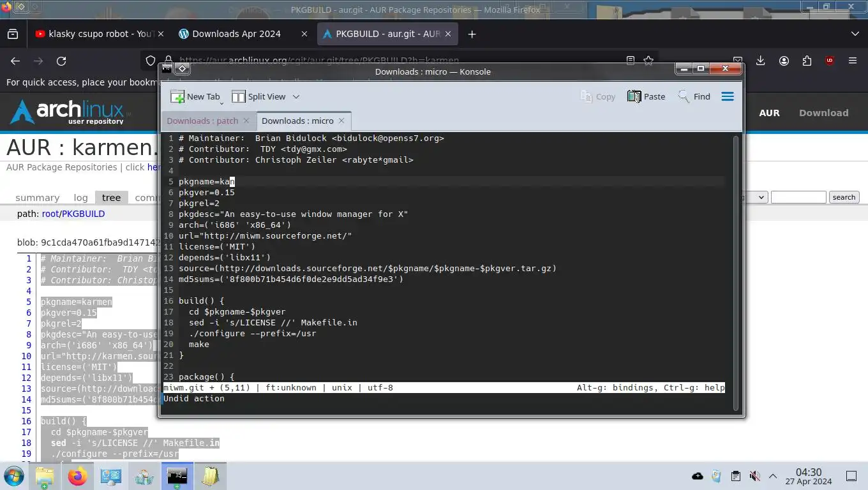Click the show desktop button on the taskbar
Viewport: 868px width, 490px height.
coord(851,476)
